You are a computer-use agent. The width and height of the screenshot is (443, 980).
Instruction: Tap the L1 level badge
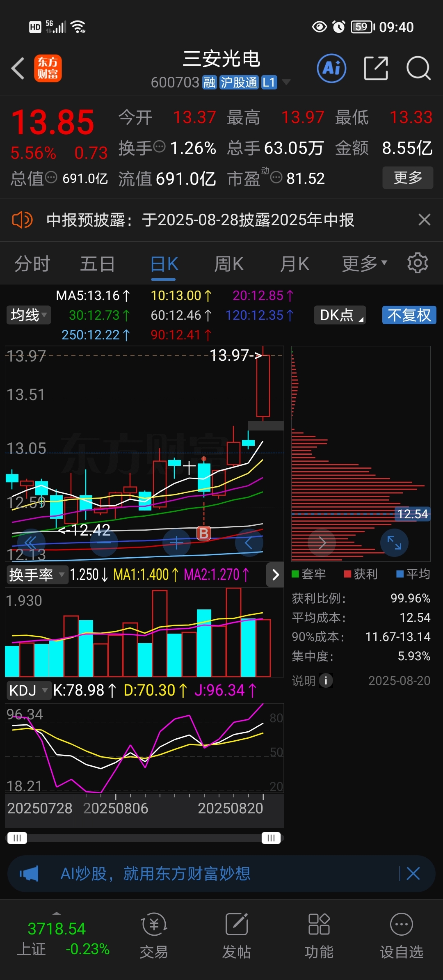pos(269,82)
